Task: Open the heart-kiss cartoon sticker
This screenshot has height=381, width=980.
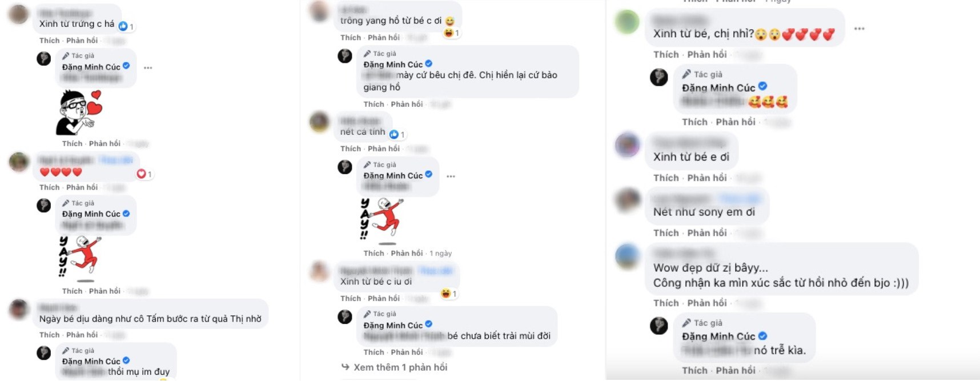Action: 79,112
